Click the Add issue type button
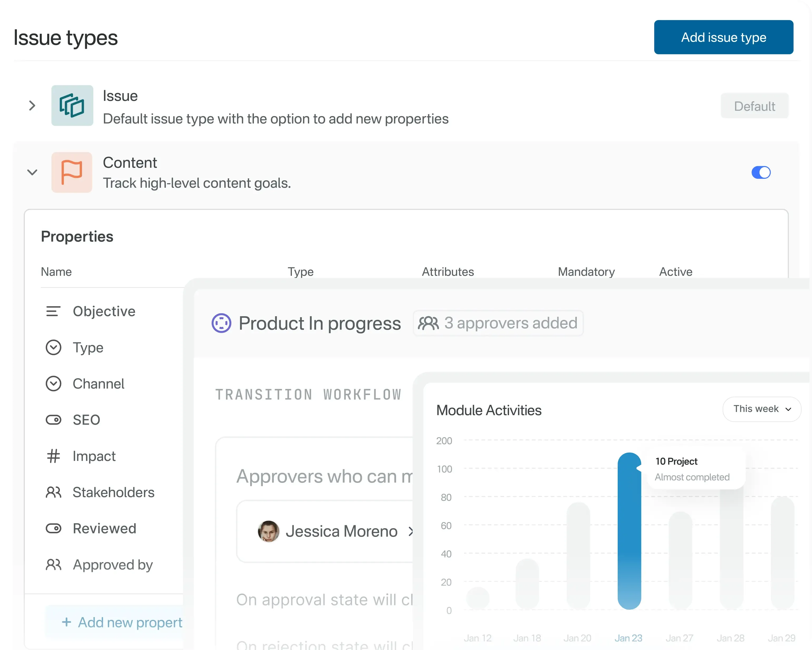Image resolution: width=812 pixels, height=650 pixels. tap(723, 37)
